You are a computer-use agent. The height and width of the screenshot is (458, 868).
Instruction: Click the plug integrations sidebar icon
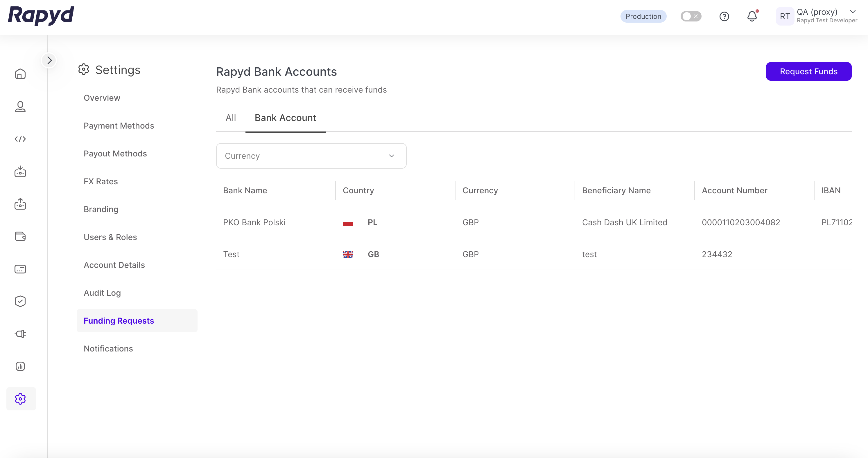coord(20,334)
